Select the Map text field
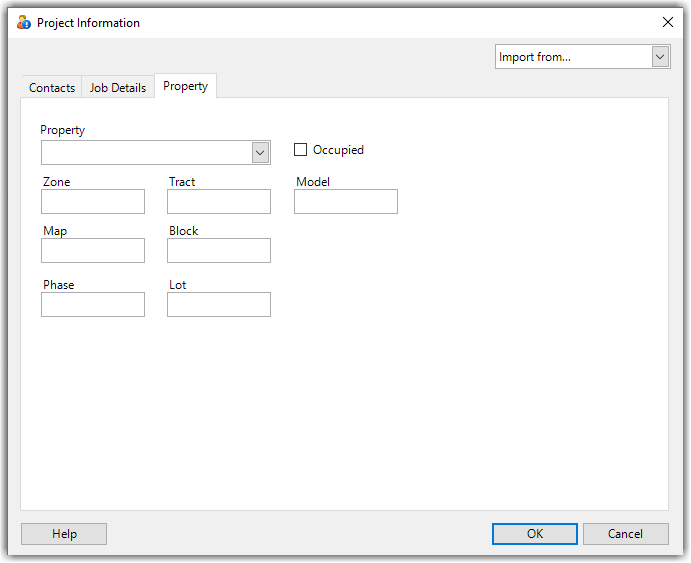691x563 pixels. (x=93, y=251)
